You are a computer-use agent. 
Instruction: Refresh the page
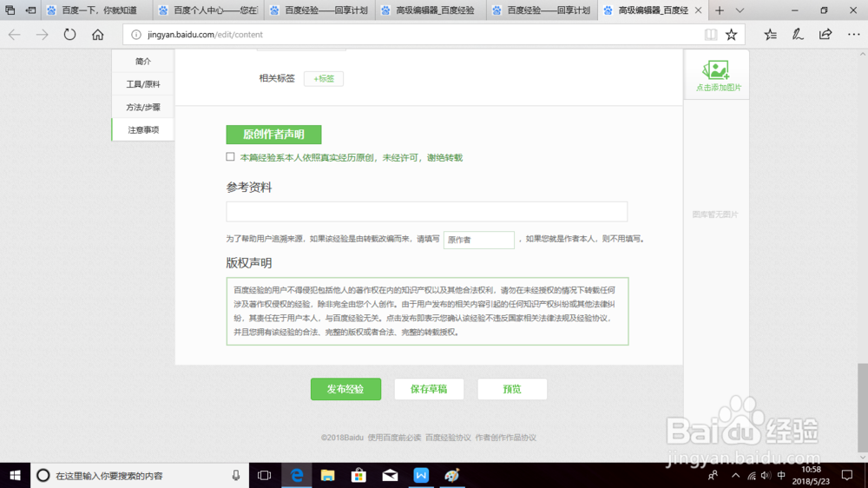coord(69,35)
